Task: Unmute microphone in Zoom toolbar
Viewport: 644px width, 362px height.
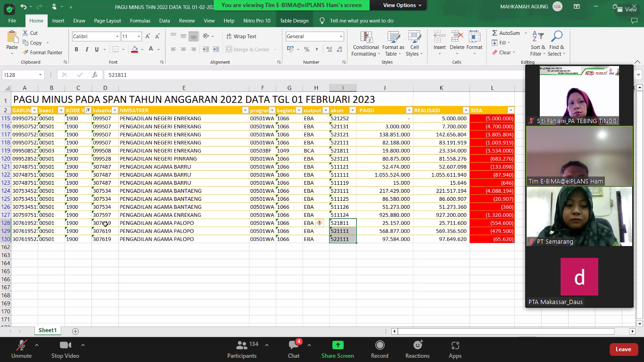Action: 21,349
